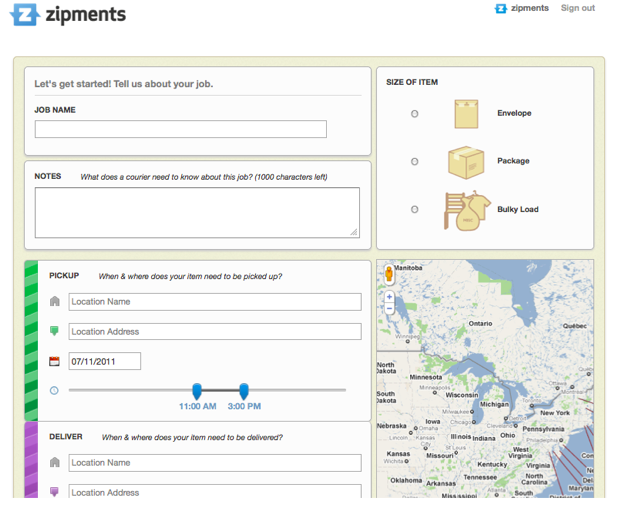The width and height of the screenshot is (619, 505).
Task: Select the Bulky Load radio button
Action: 415,209
